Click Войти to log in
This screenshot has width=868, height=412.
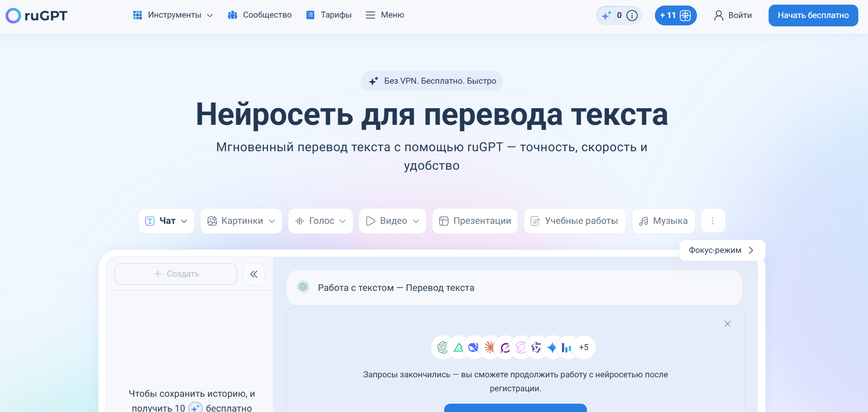[x=733, y=16]
